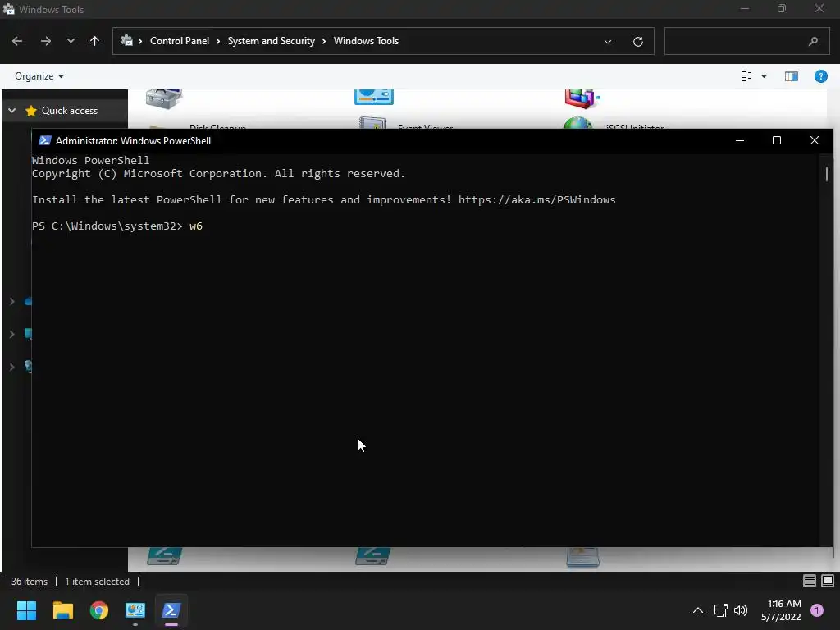Switch to large icons view in status bar

tap(828, 582)
